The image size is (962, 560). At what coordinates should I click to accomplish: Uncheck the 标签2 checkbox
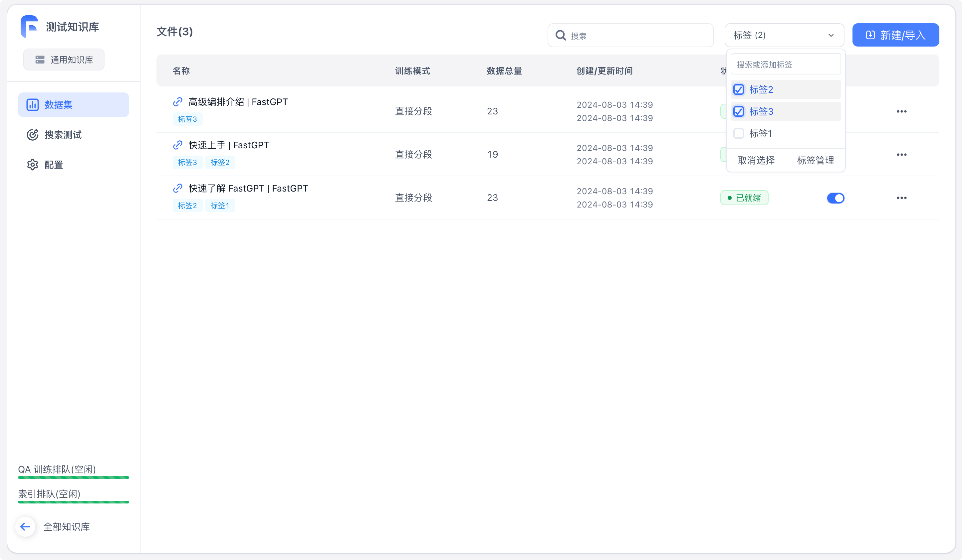coord(738,90)
